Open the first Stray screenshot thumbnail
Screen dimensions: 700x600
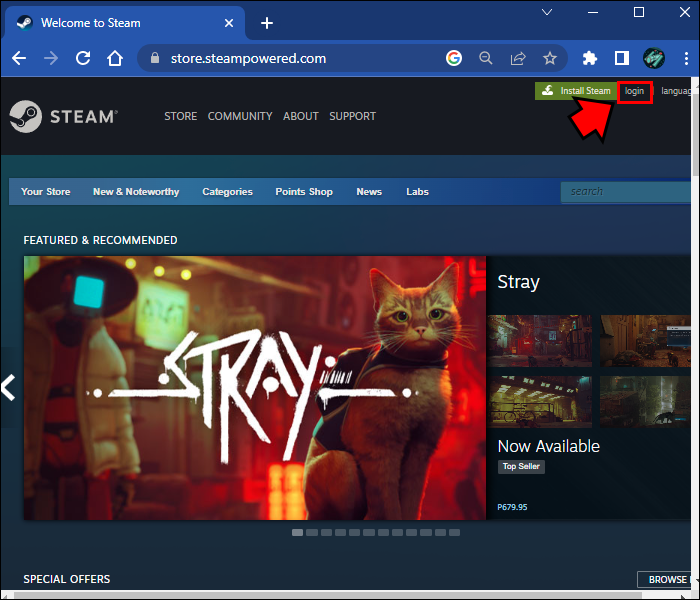[540, 341]
